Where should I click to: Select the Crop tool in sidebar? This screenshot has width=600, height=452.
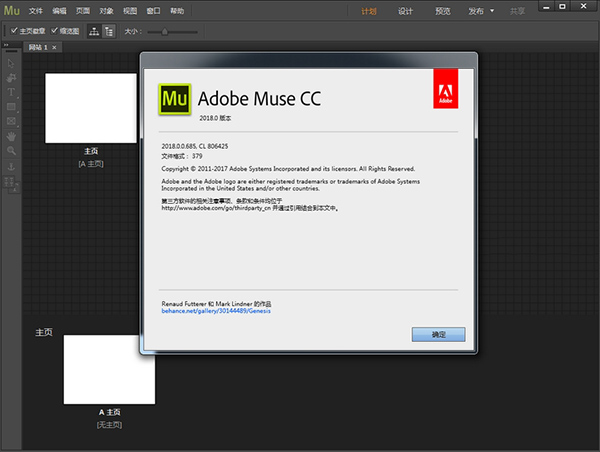10,78
